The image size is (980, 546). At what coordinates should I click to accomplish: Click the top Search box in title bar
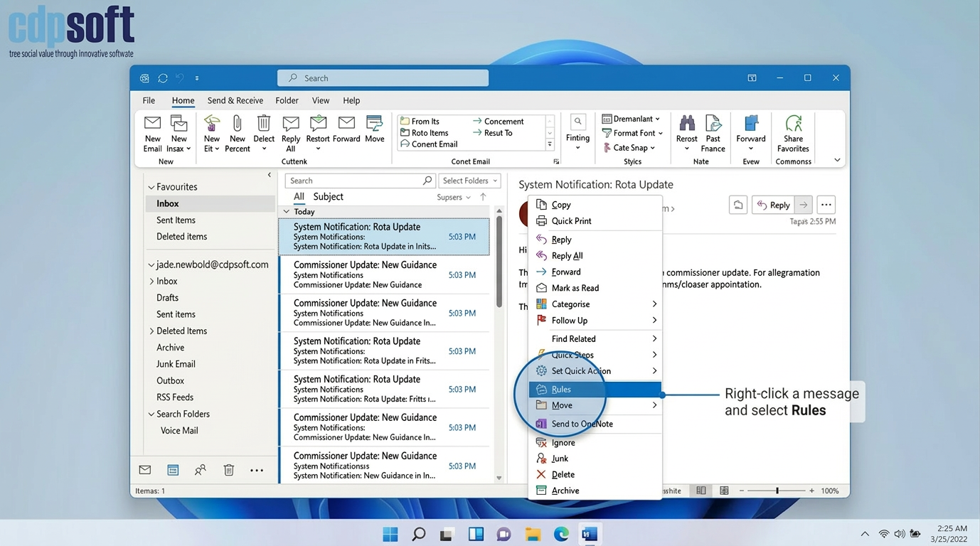[383, 78]
